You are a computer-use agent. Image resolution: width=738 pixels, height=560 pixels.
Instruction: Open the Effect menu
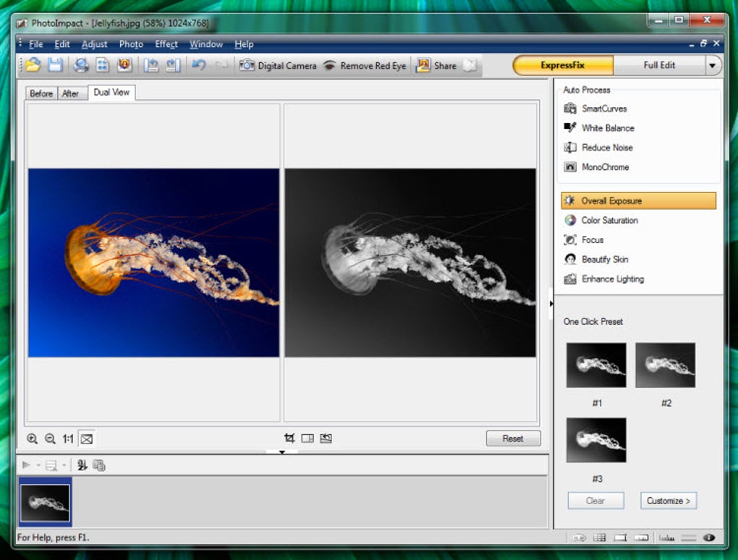point(166,44)
